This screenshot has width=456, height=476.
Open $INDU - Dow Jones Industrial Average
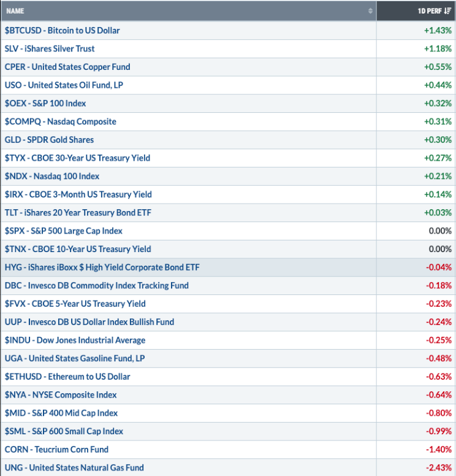(75, 340)
